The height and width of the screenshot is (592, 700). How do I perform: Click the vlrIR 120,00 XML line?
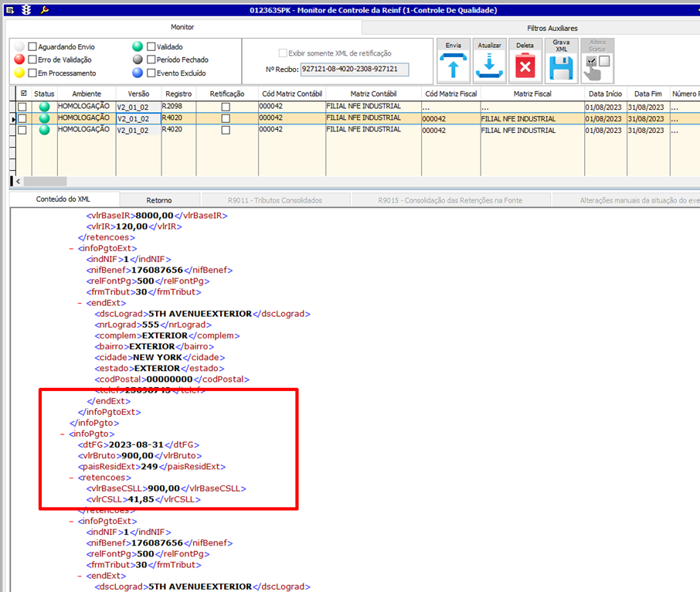coord(134,226)
